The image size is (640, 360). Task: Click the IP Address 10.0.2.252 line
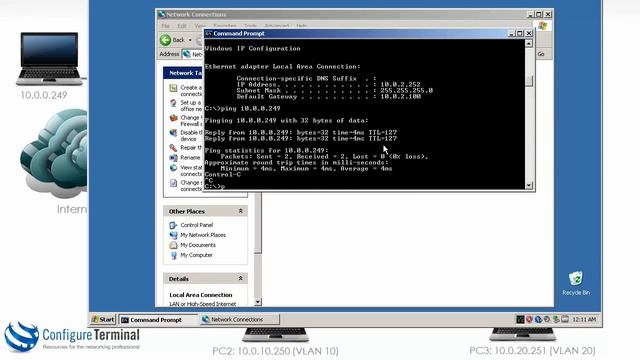329,84
